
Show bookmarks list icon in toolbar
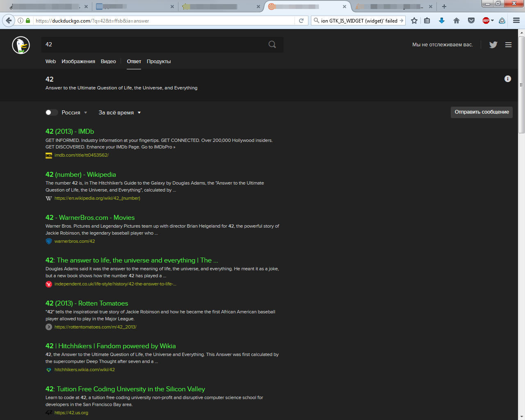click(x=427, y=21)
